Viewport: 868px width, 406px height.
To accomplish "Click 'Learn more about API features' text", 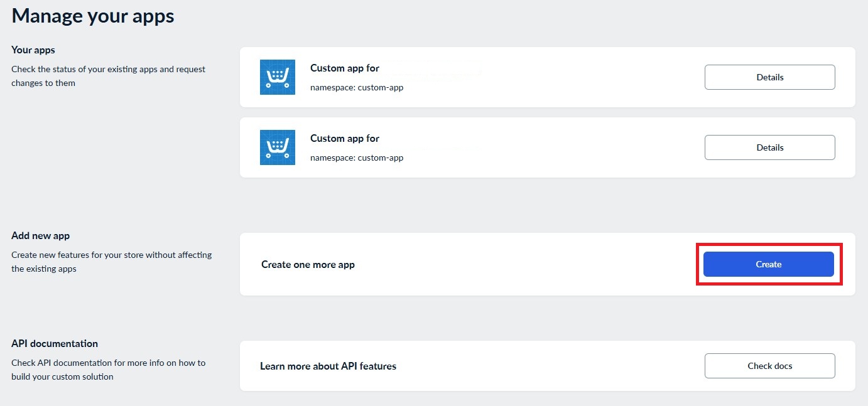I will (x=328, y=366).
